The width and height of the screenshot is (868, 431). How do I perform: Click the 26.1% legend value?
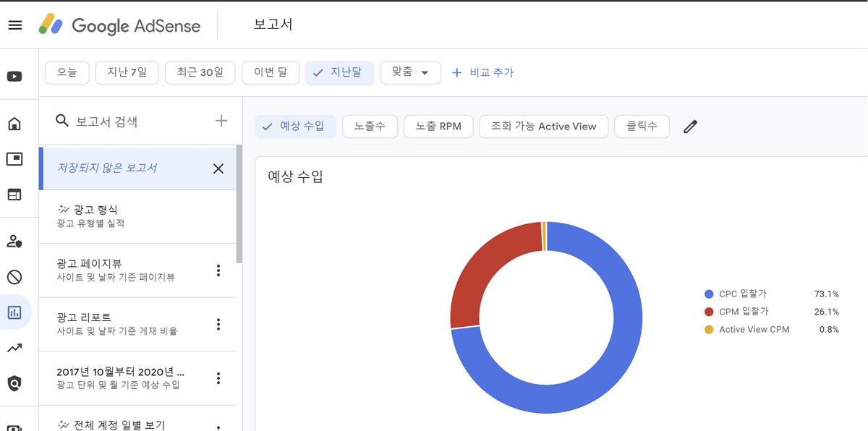[x=826, y=312]
